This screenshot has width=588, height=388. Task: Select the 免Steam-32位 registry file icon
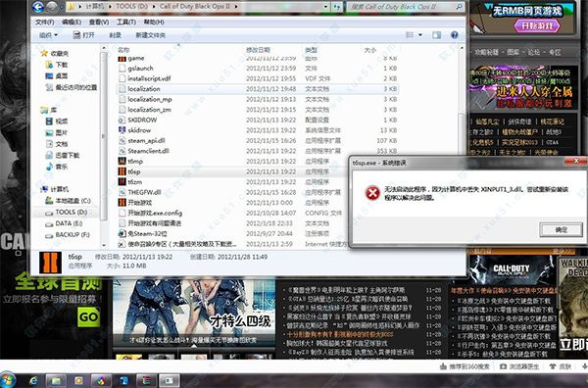122,233
